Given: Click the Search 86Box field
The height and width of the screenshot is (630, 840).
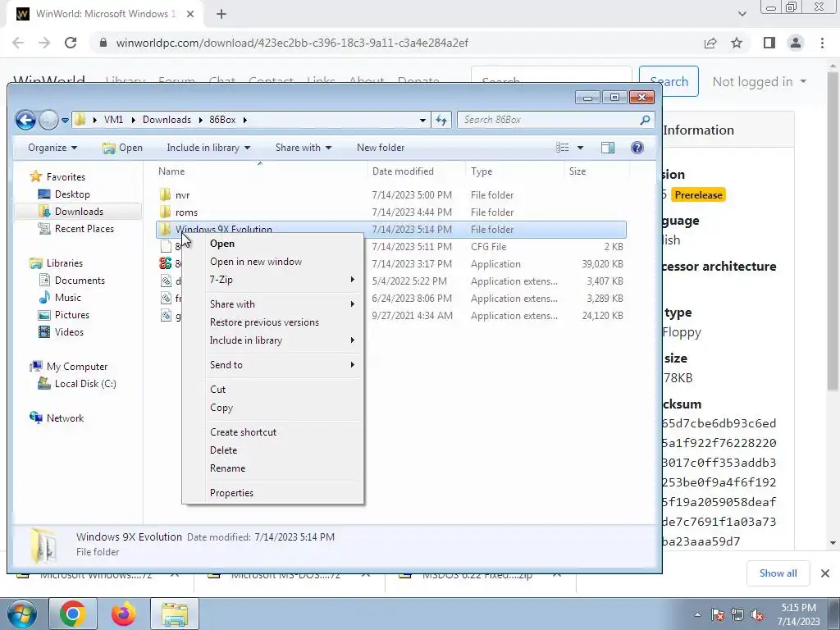Looking at the screenshot, I should click(555, 120).
